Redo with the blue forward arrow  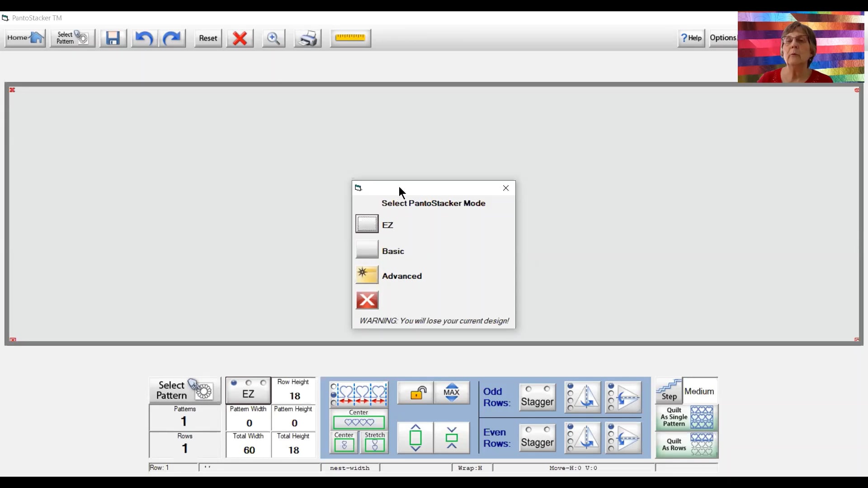(172, 38)
